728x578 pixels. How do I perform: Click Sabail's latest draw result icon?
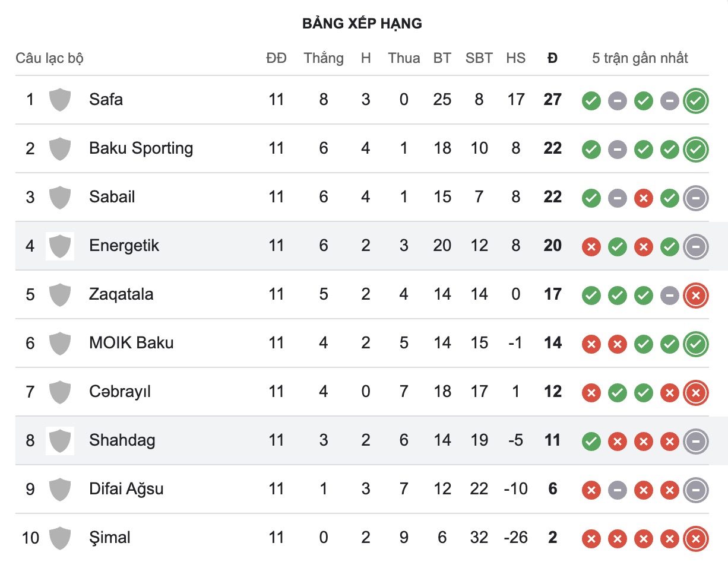[x=696, y=198]
